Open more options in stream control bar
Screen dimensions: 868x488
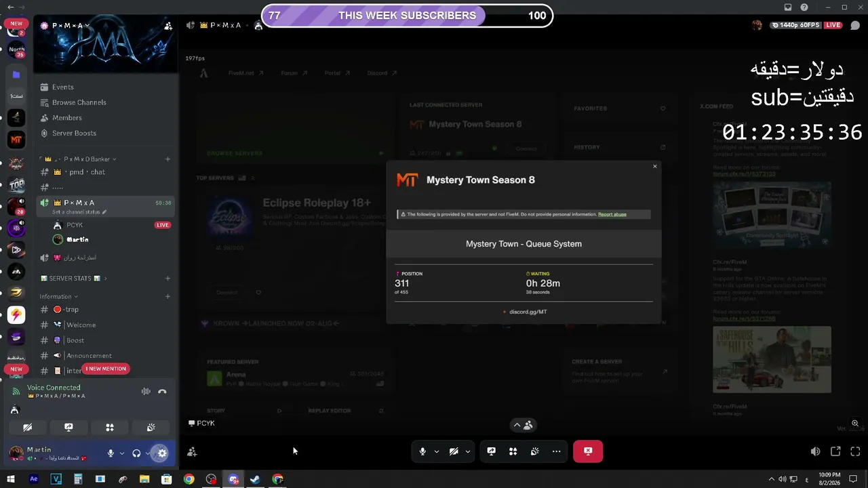(557, 451)
